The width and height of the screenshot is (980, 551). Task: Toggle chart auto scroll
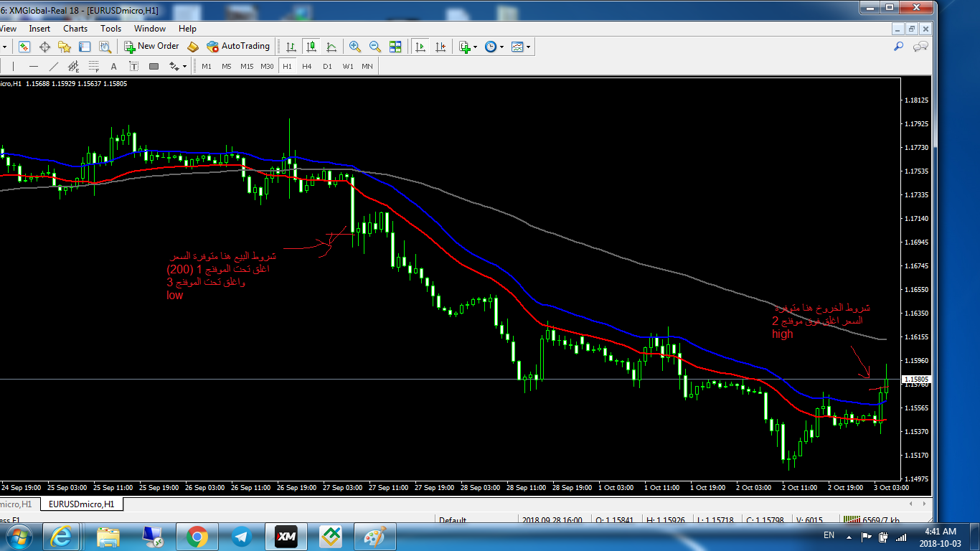pos(420,47)
